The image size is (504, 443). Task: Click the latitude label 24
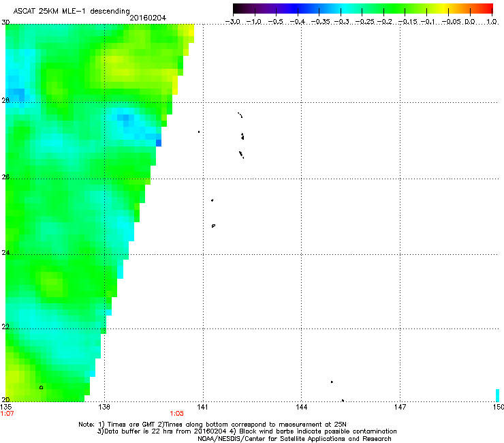click(x=5, y=253)
